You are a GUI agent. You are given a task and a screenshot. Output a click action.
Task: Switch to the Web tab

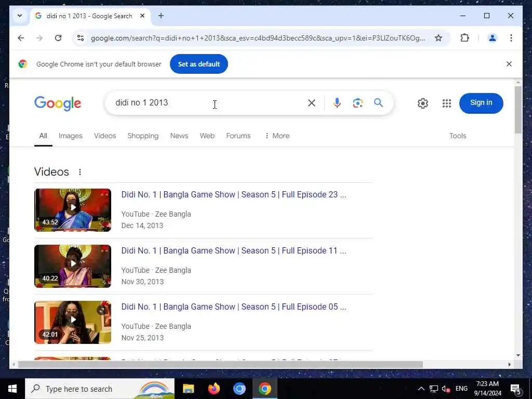pyautogui.click(x=207, y=136)
